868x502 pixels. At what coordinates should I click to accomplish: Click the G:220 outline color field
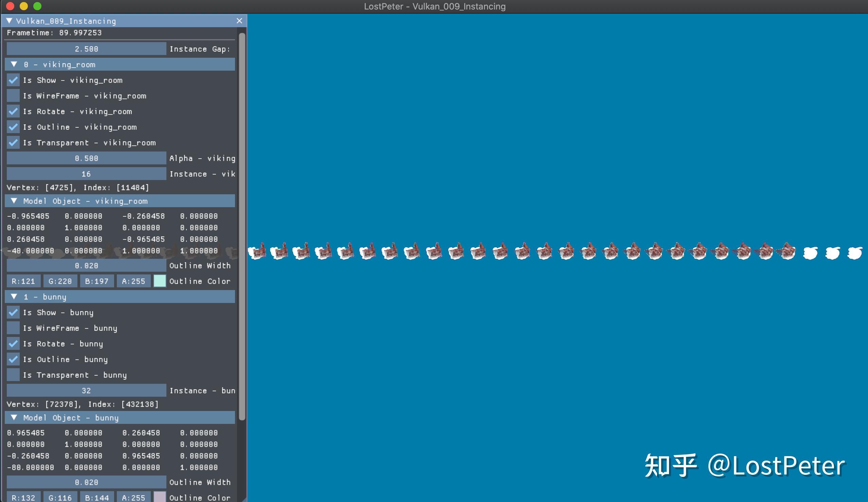click(x=60, y=281)
